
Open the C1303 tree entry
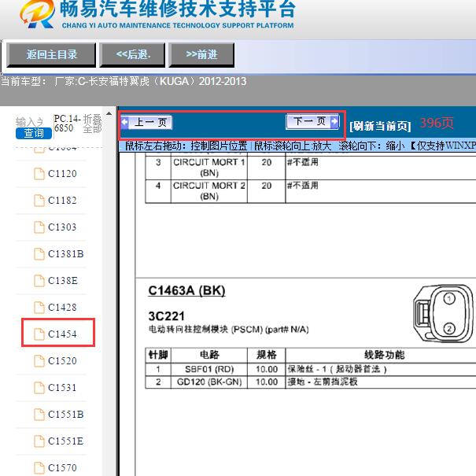tap(62, 227)
